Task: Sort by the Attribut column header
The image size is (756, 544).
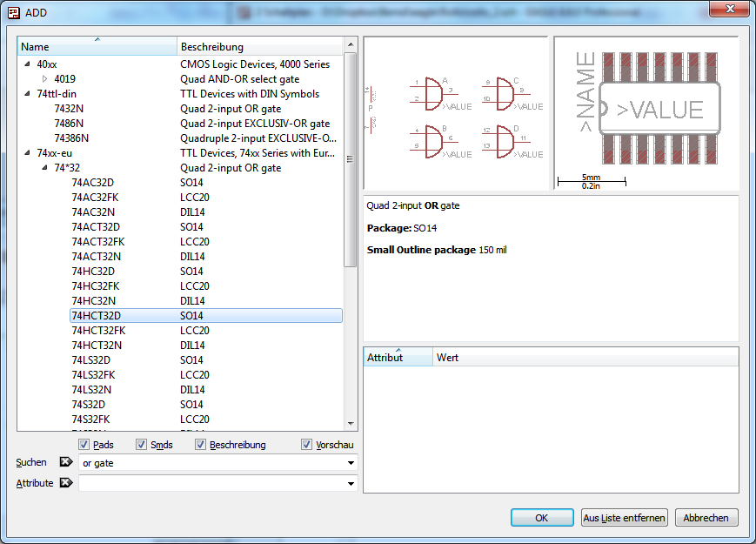Action: (x=398, y=357)
